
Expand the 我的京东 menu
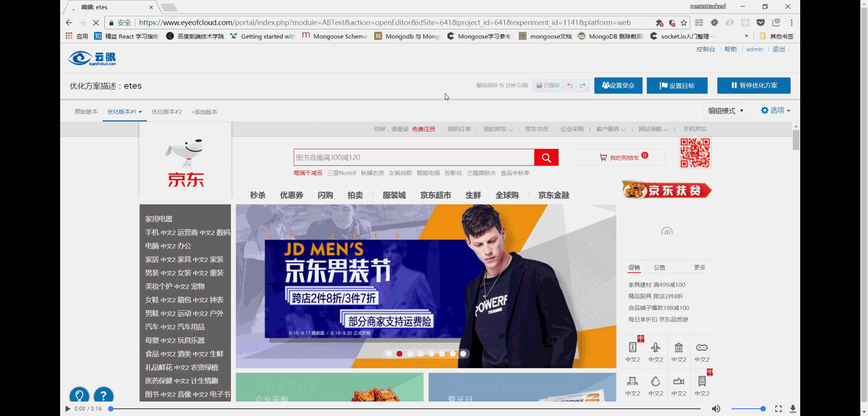pos(498,129)
